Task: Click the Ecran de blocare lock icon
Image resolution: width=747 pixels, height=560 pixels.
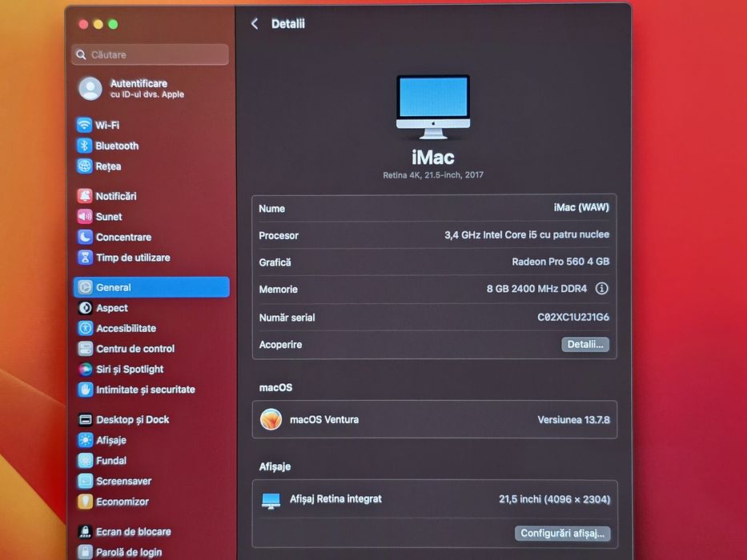Action: click(x=86, y=531)
